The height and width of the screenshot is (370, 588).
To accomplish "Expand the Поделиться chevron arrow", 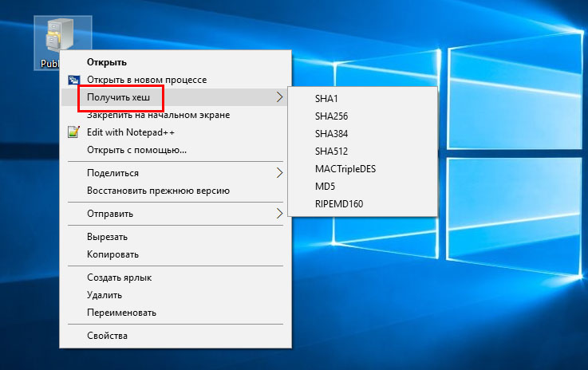I will (x=279, y=173).
